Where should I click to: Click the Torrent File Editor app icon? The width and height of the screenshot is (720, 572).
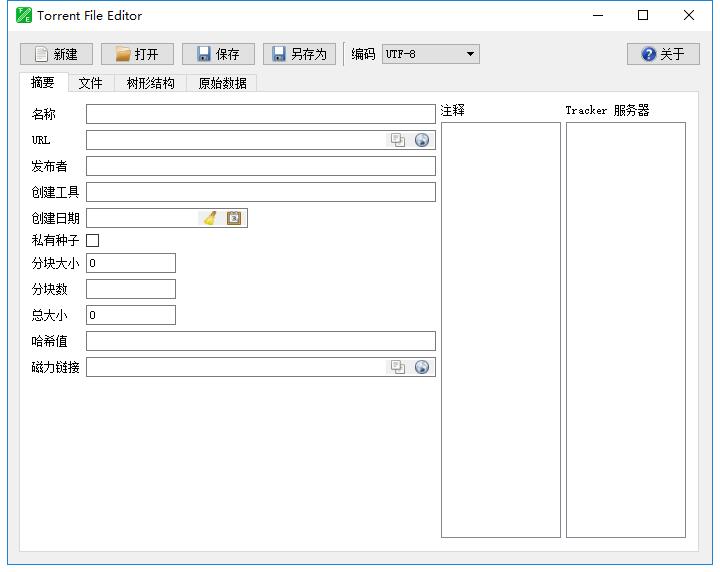pyautogui.click(x=23, y=16)
